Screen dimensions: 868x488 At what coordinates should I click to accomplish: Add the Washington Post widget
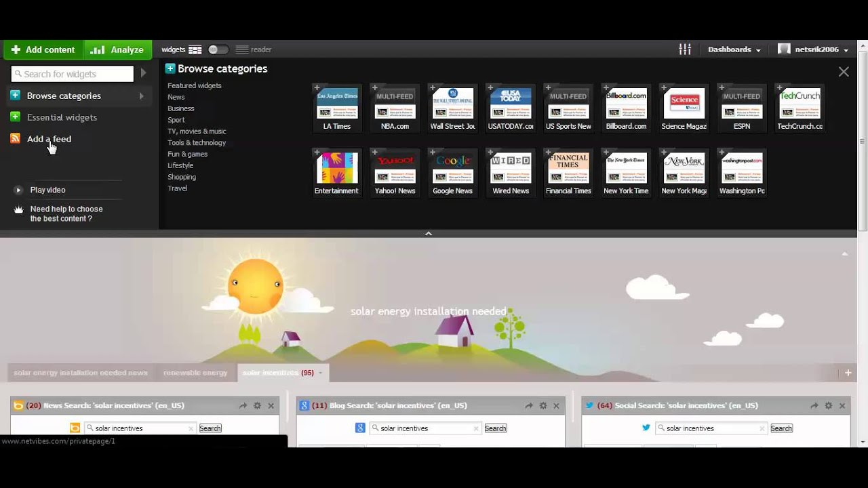pyautogui.click(x=742, y=173)
